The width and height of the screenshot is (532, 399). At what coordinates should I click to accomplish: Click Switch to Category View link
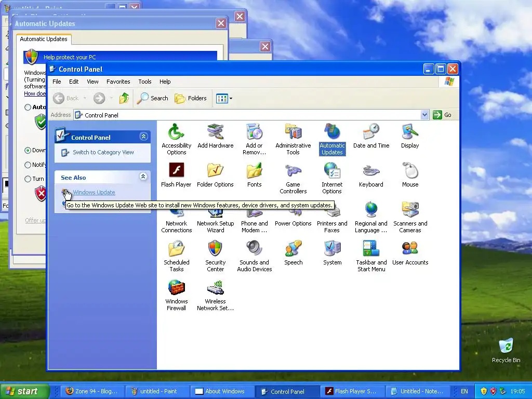coord(103,152)
